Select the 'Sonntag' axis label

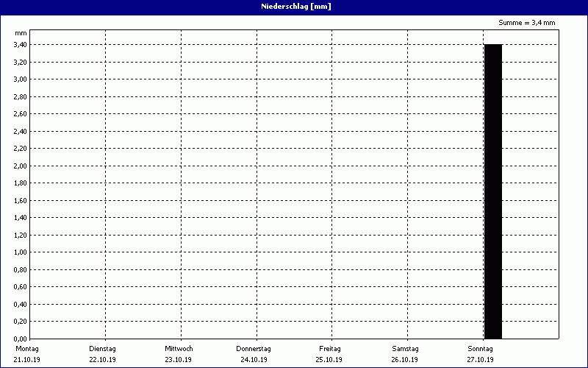481,349
